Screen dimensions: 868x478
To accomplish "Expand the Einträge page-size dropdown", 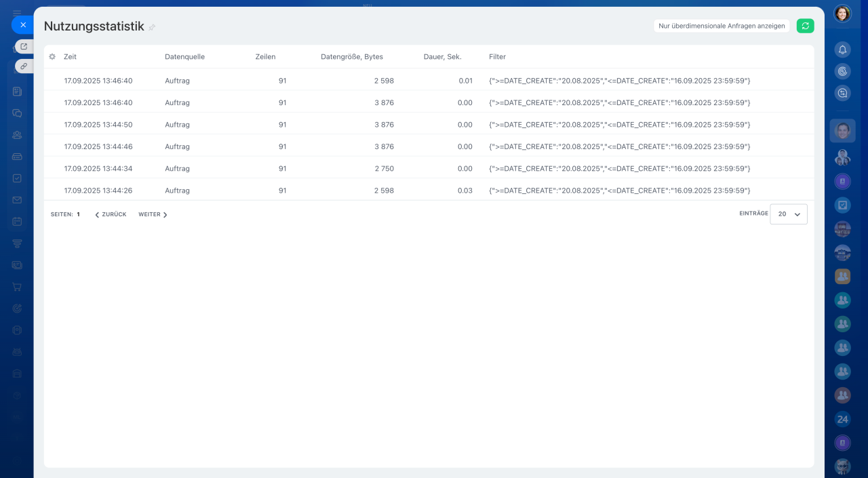I will tap(789, 214).
